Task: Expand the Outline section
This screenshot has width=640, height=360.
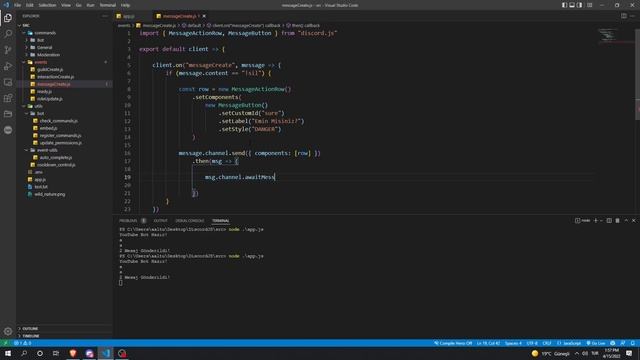Action: [64, 329]
